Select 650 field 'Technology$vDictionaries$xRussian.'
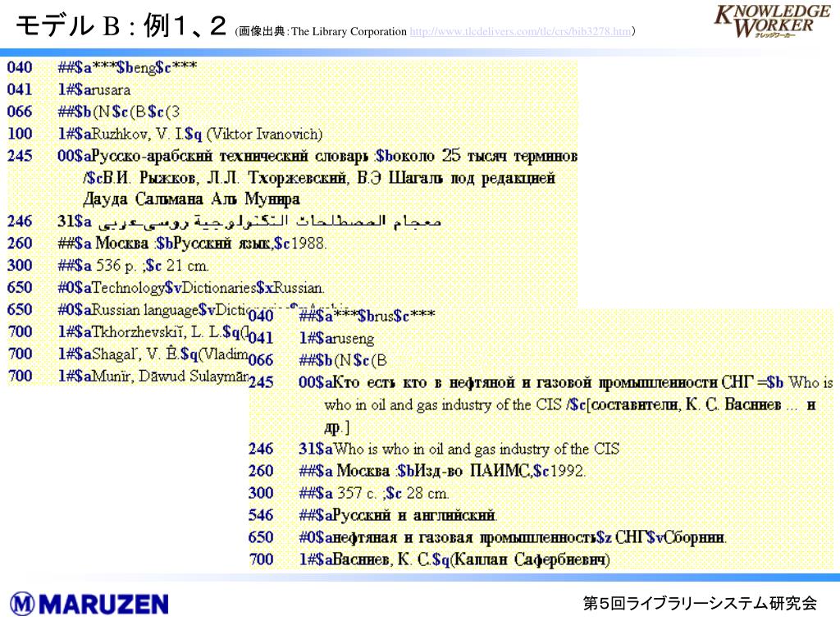Image resolution: width=840 pixels, height=630 pixels. (x=190, y=288)
